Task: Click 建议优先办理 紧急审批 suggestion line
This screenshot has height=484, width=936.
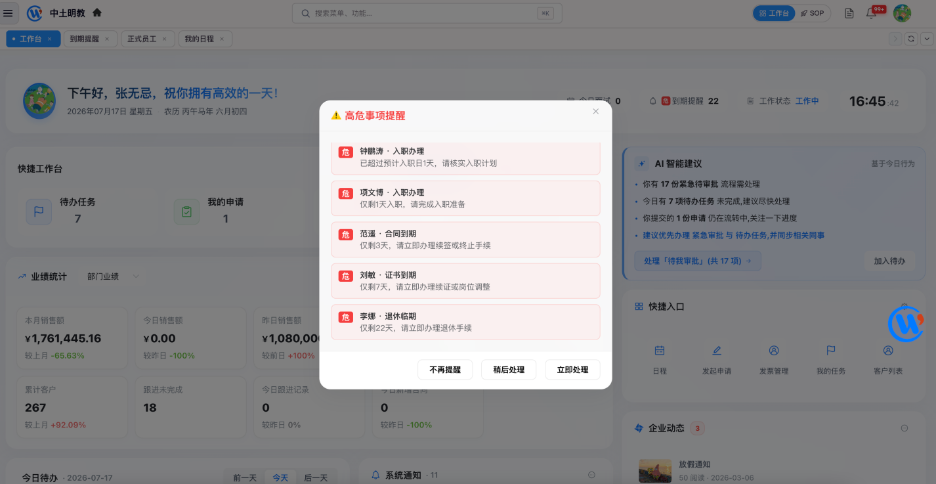Action: [733, 235]
